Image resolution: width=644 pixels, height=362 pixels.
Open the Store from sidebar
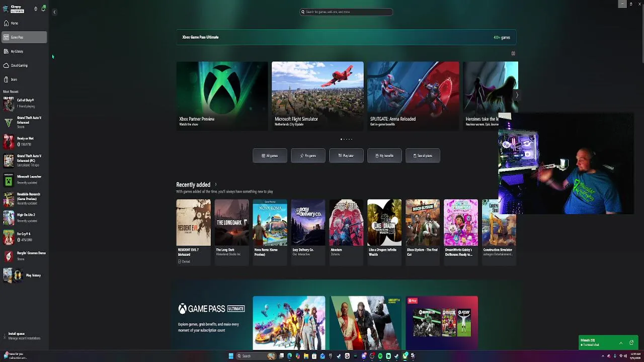24,79
